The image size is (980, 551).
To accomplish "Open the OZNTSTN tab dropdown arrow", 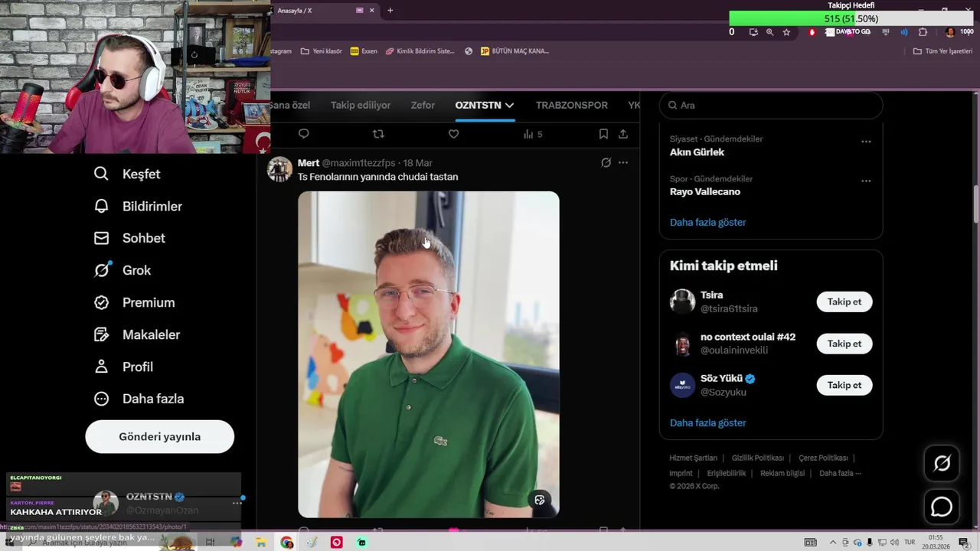I will pos(509,105).
